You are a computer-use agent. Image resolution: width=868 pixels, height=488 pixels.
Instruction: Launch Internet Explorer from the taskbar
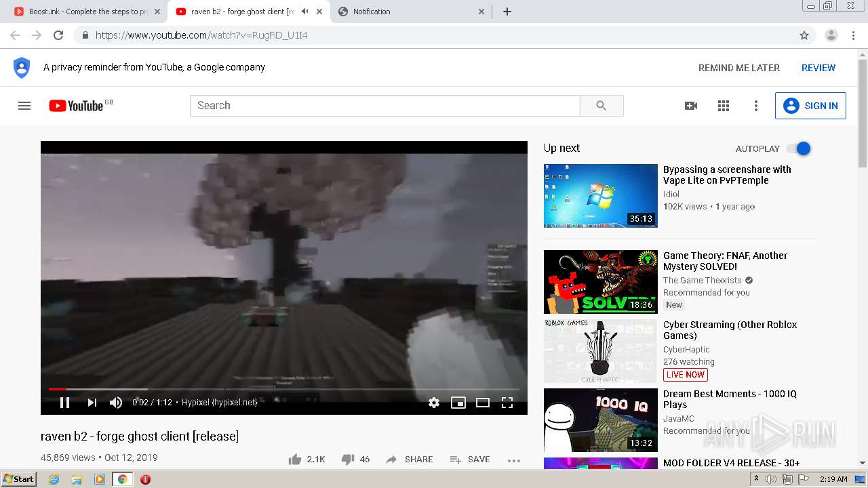[x=54, y=479]
